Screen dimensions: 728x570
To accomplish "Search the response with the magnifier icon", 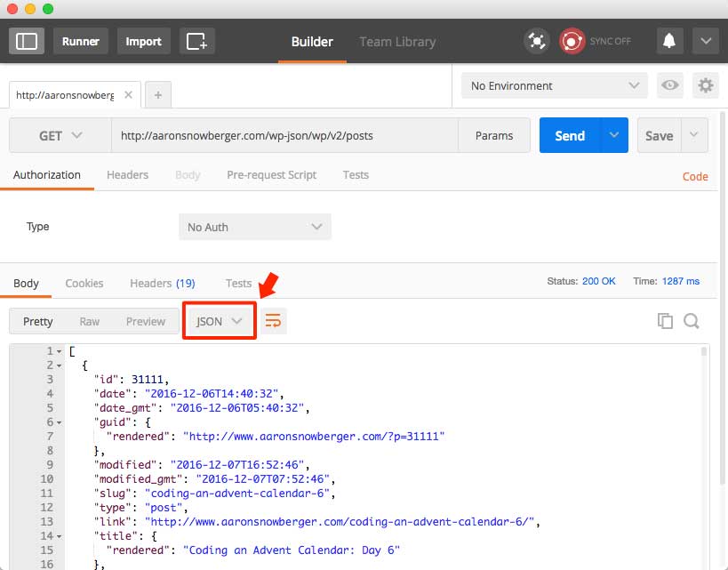I will click(692, 321).
